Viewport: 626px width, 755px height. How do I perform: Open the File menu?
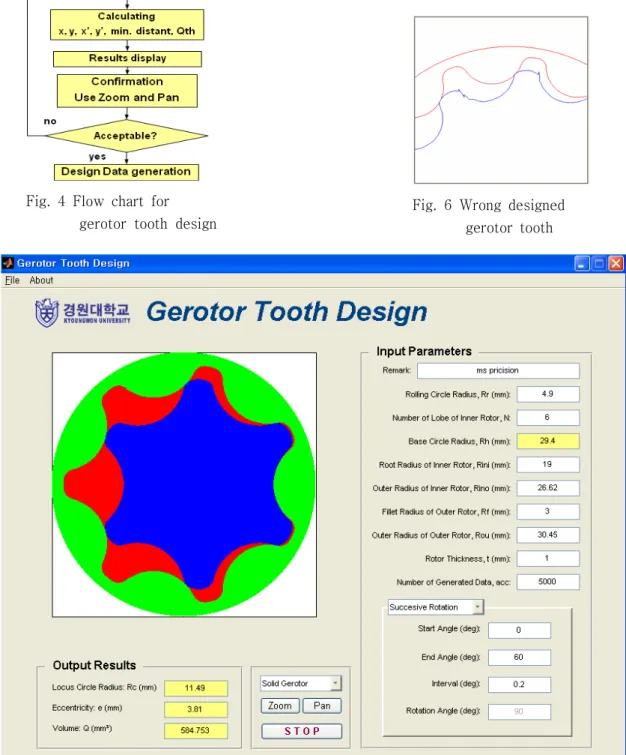(12, 280)
